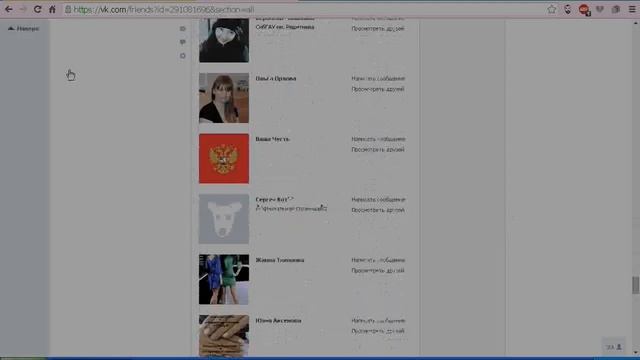This screenshot has height=360, width=640.
Task: Click Просмотреть друзей beside the hands avatar
Action: point(378,331)
